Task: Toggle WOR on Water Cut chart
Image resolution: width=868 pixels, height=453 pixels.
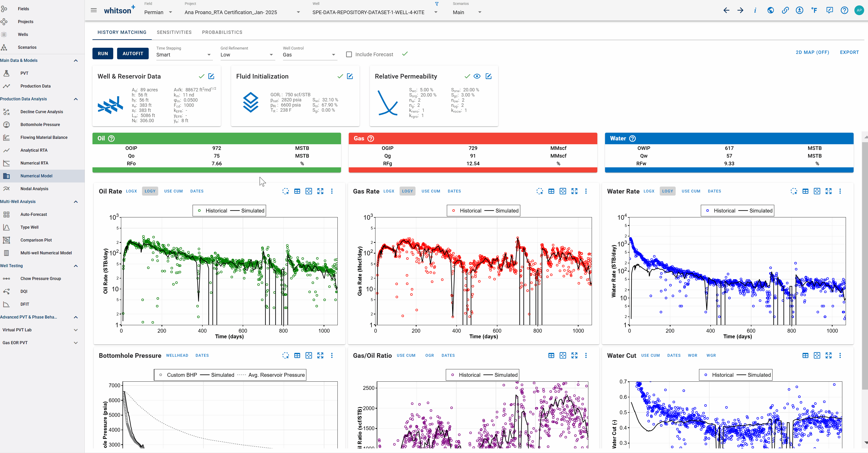Action: pos(693,355)
